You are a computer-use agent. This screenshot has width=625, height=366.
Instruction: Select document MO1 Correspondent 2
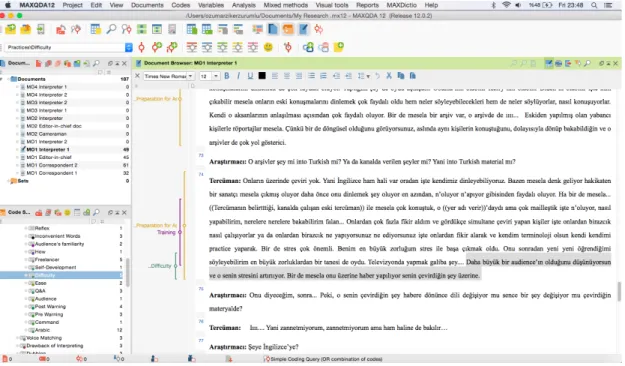click(52, 165)
